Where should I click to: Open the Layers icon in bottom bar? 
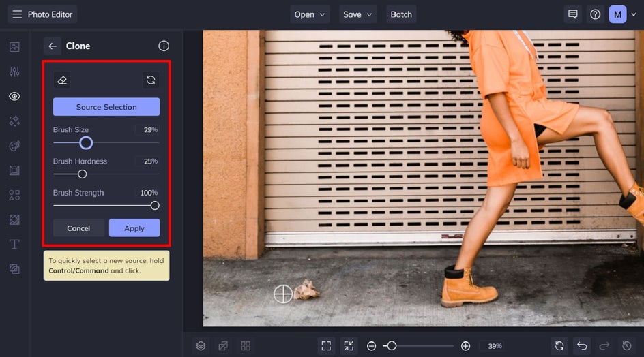[201, 346]
